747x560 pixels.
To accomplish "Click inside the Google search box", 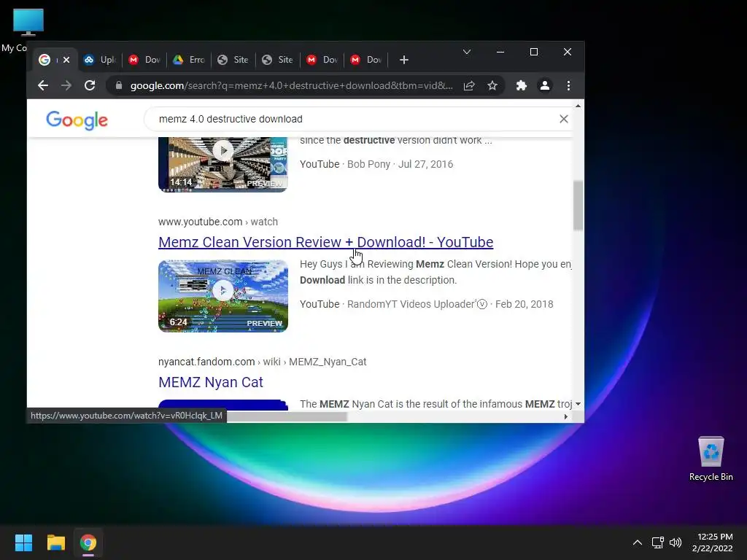I will (352, 119).
